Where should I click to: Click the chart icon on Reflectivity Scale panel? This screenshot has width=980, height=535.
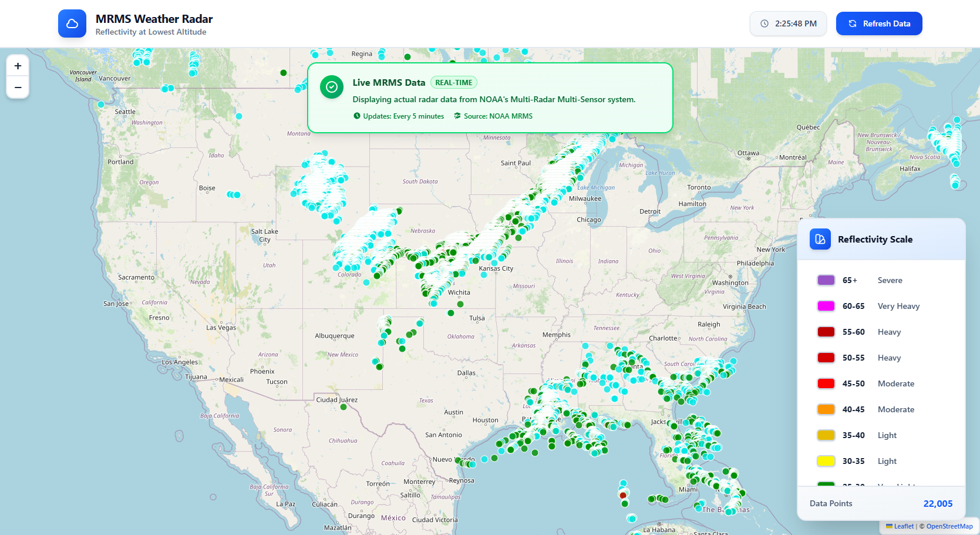point(820,239)
